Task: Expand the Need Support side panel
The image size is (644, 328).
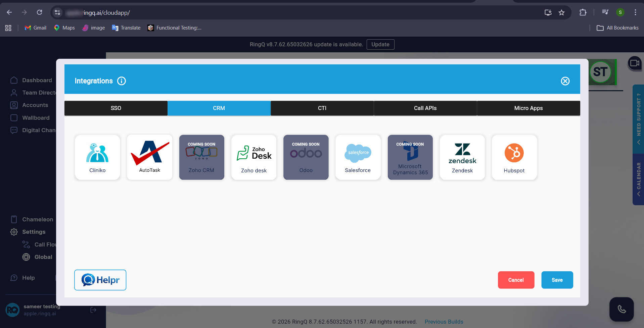Action: tap(638, 119)
